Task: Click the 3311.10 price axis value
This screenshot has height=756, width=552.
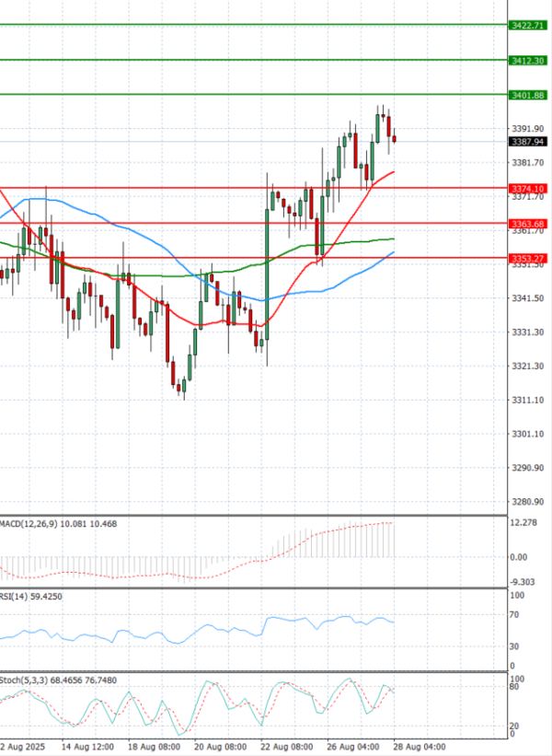Action: click(528, 401)
